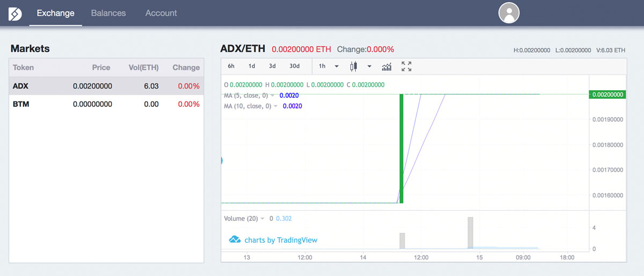Click the H:0.00200000 high stat
Viewport: 644px width, 276px height.
click(532, 50)
